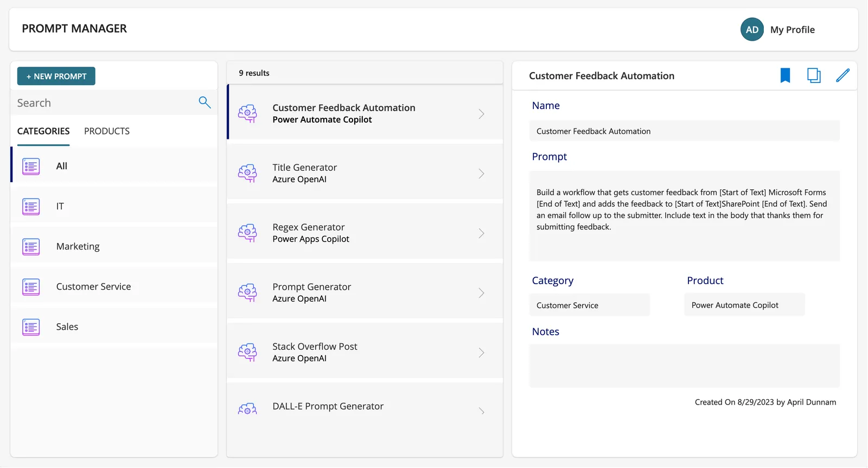Expand the Prompt Generator chevron
The height and width of the screenshot is (468, 868).
coord(481,293)
